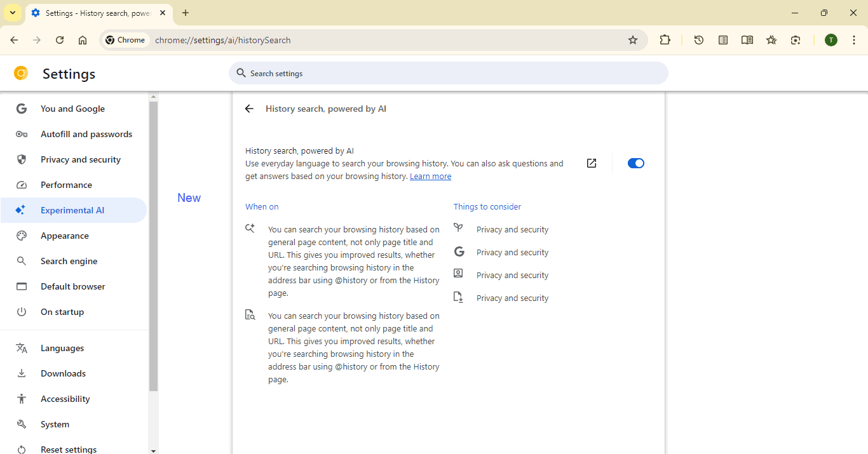
Task: Click the accessibility person icon
Action: [22, 399]
